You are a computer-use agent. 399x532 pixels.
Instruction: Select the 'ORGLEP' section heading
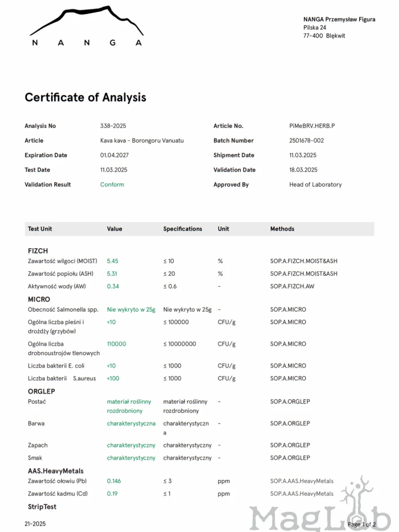click(42, 391)
